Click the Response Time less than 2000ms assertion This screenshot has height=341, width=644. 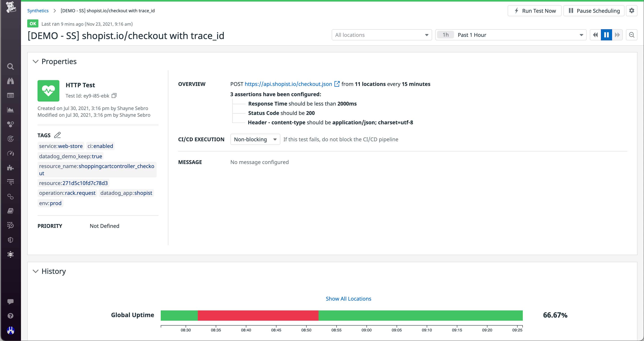(x=302, y=104)
